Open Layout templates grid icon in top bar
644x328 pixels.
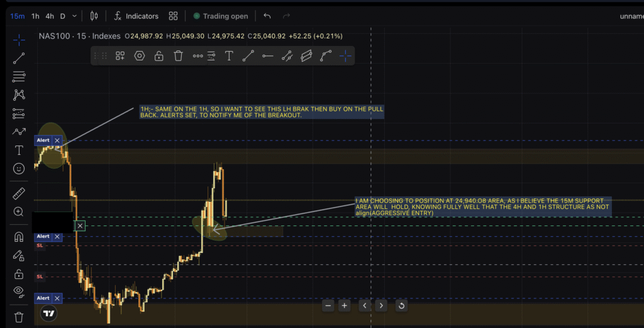pos(173,16)
